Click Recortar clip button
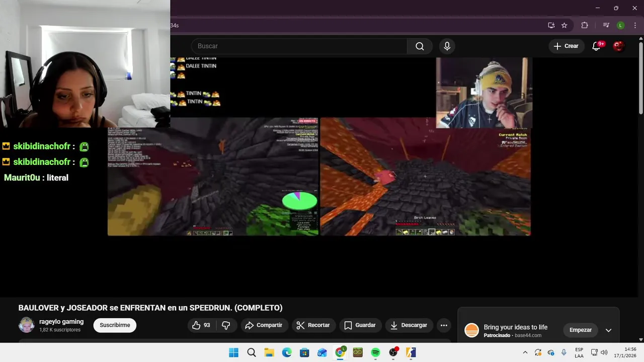644x362 pixels. (313, 325)
